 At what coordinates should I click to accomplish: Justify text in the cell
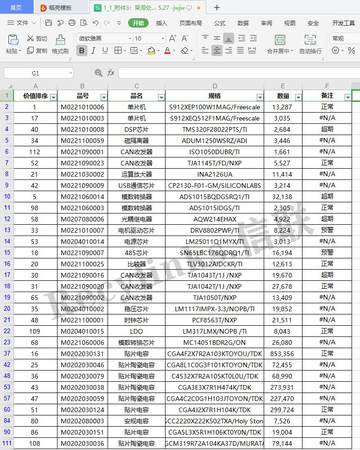[x=240, y=51]
